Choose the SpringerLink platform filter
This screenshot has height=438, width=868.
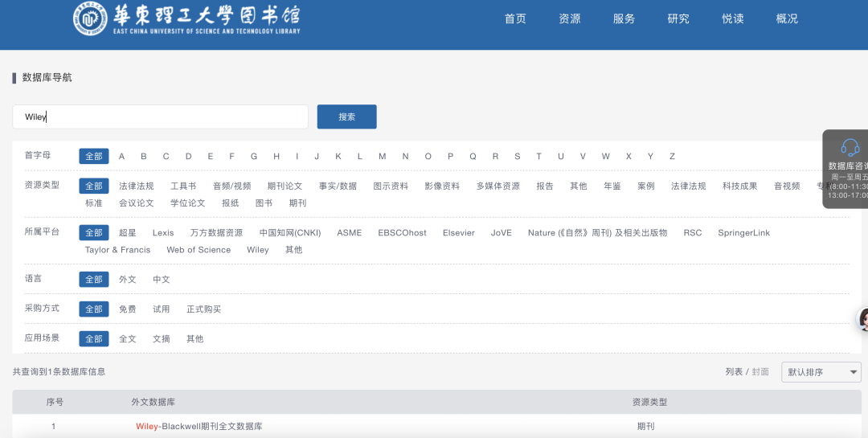point(743,233)
